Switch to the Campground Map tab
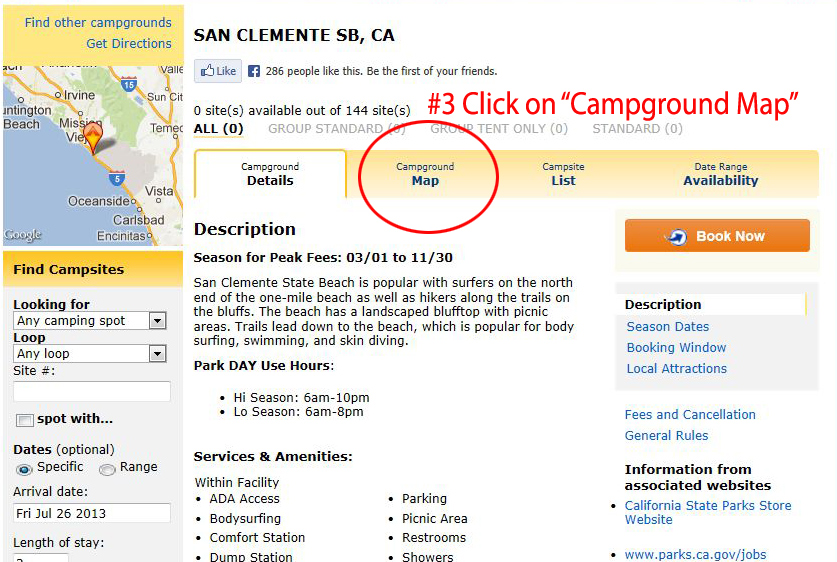The height and width of the screenshot is (562, 837). [x=425, y=174]
